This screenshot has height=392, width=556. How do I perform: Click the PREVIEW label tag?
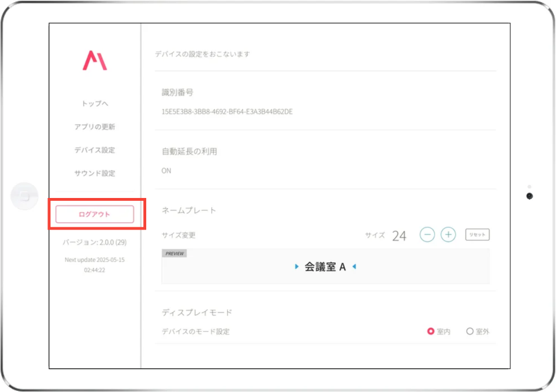174,253
